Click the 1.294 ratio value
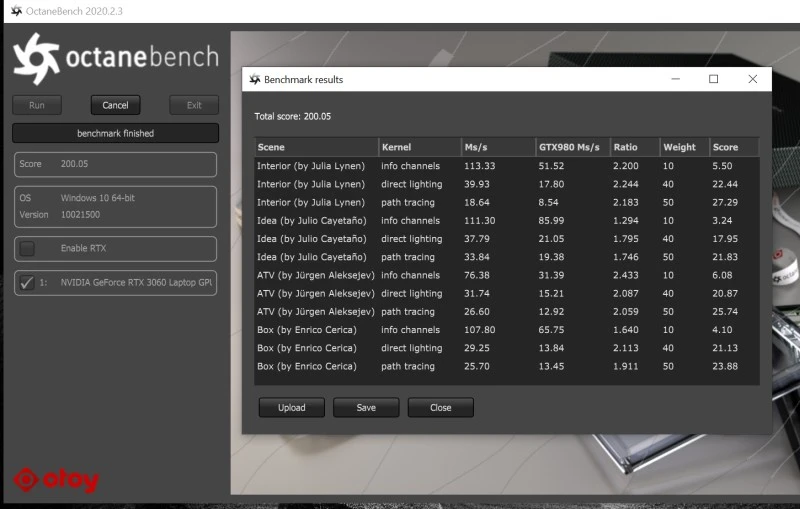The width and height of the screenshot is (800, 509). point(626,221)
